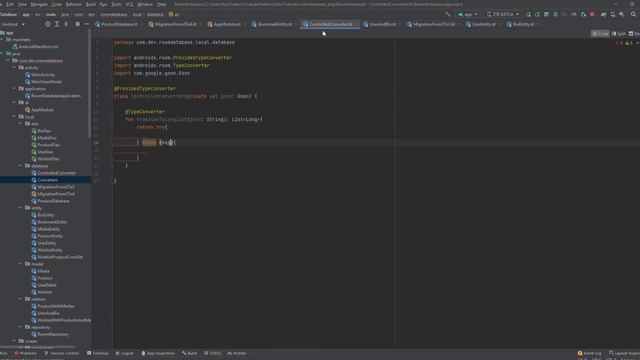Open the Version Control tool window
The image size is (640, 360).
[x=62, y=353]
